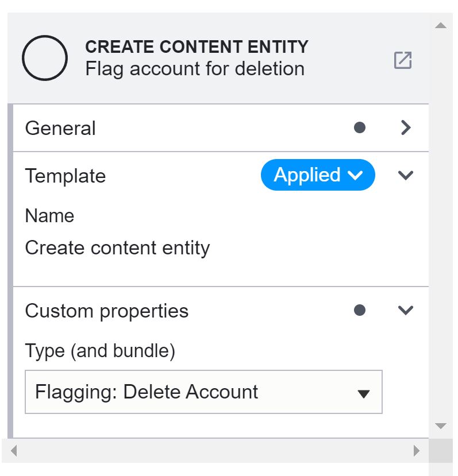Click the filled dot beside Custom properties
The image size is (458, 476).
tap(360, 310)
